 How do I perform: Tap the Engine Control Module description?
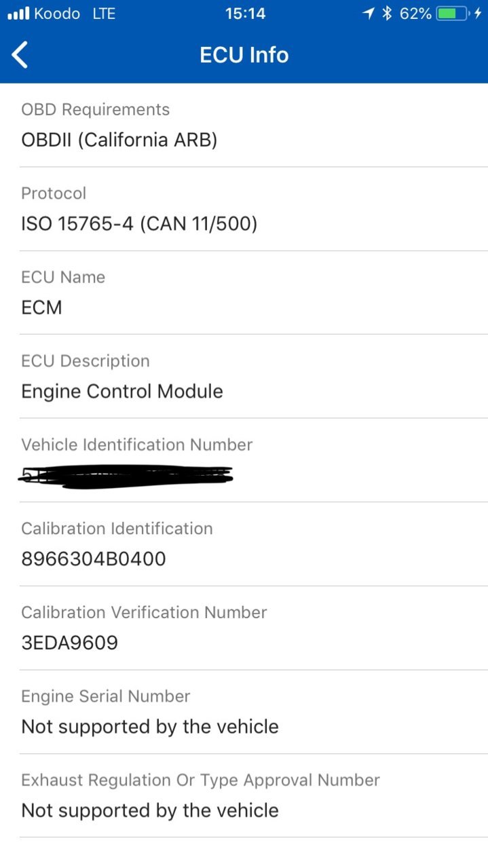(122, 392)
